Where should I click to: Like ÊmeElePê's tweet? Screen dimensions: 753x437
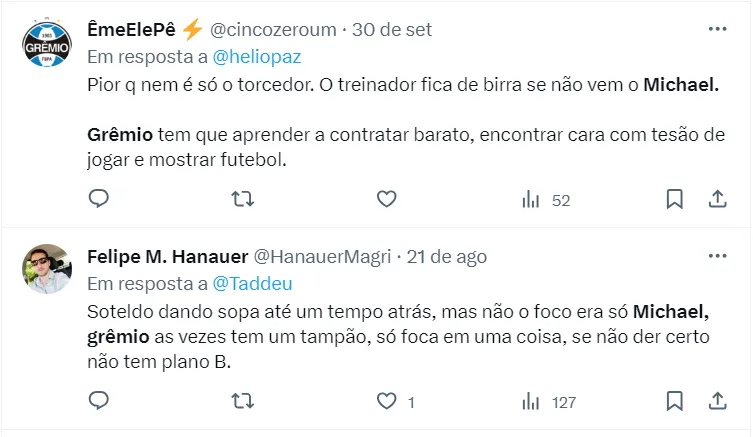387,199
